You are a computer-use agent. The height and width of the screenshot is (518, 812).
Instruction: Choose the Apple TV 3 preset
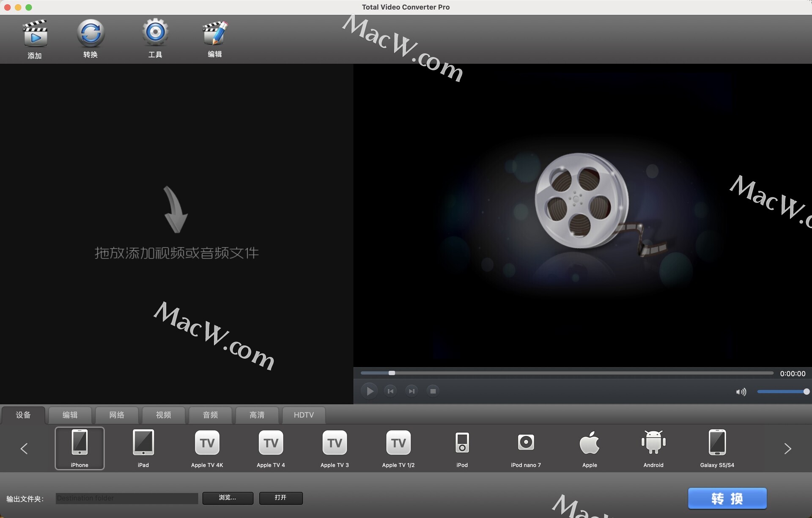pos(335,448)
